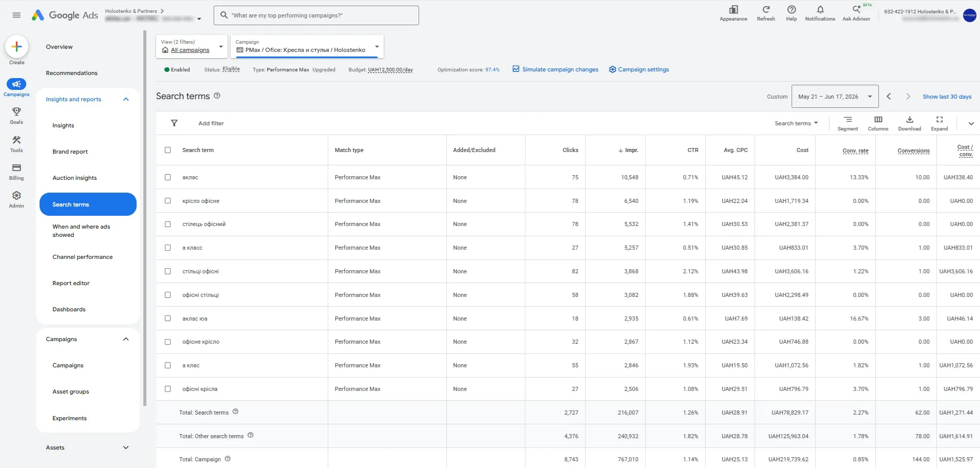Go to previous date range arrow

(889, 97)
